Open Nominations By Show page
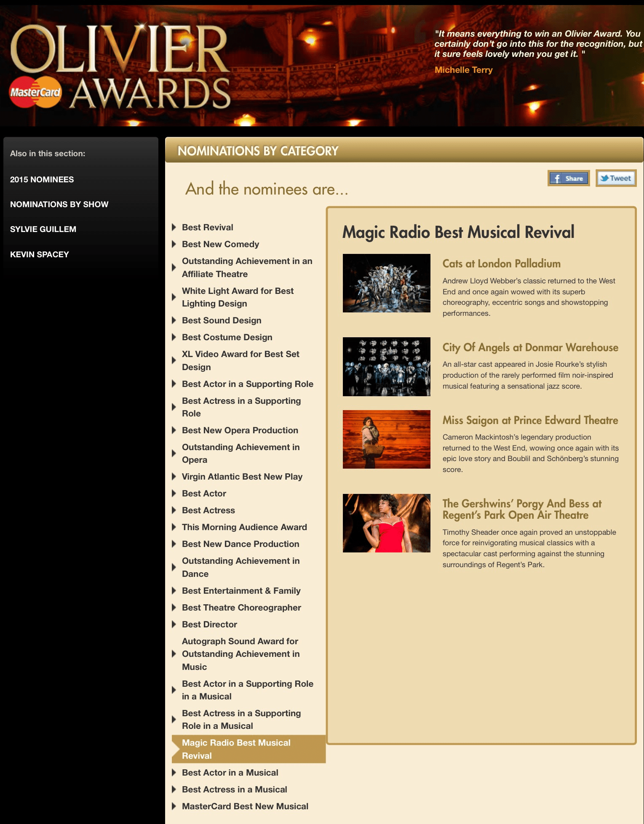 59,204
